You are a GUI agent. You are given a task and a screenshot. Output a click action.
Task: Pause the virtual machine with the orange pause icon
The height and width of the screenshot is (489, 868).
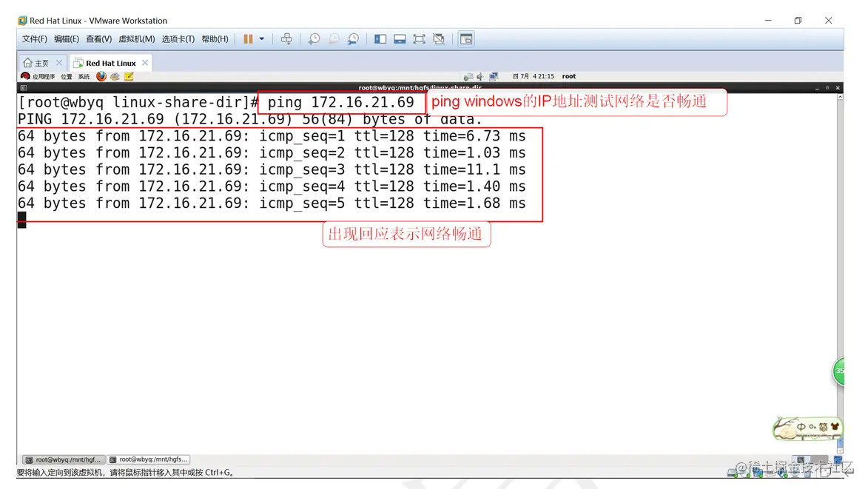click(x=248, y=38)
